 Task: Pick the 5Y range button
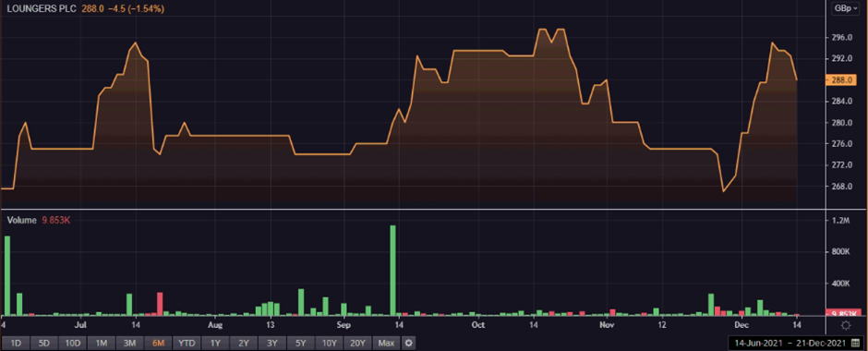pyautogui.click(x=301, y=344)
